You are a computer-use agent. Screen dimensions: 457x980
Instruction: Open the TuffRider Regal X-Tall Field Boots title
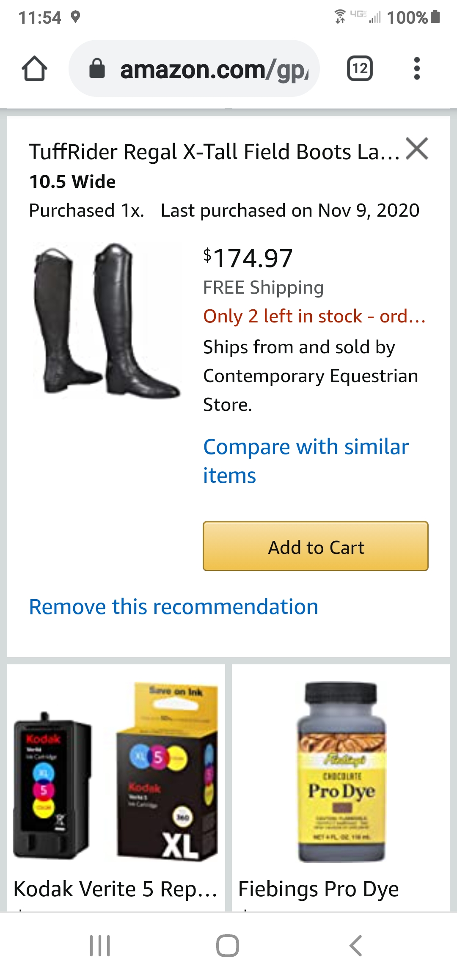(x=214, y=151)
